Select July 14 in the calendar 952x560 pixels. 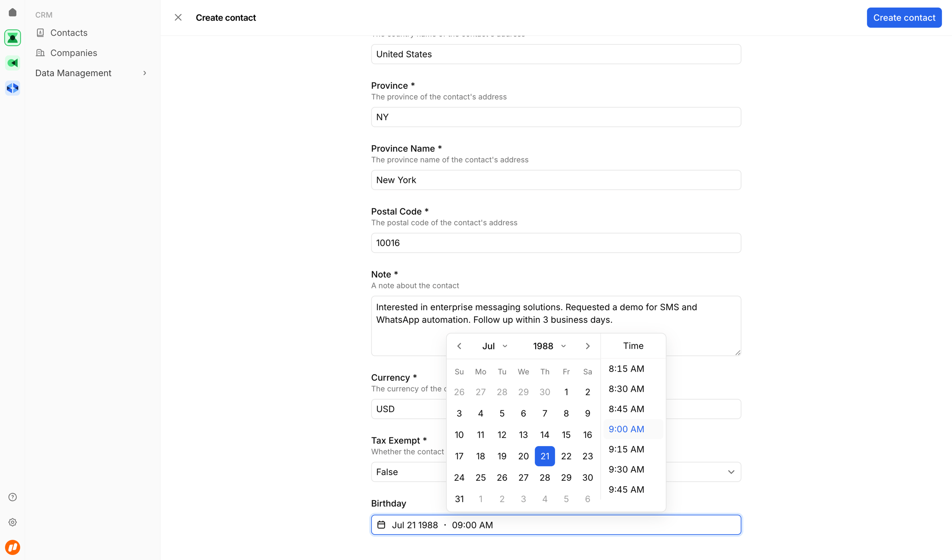[545, 435]
